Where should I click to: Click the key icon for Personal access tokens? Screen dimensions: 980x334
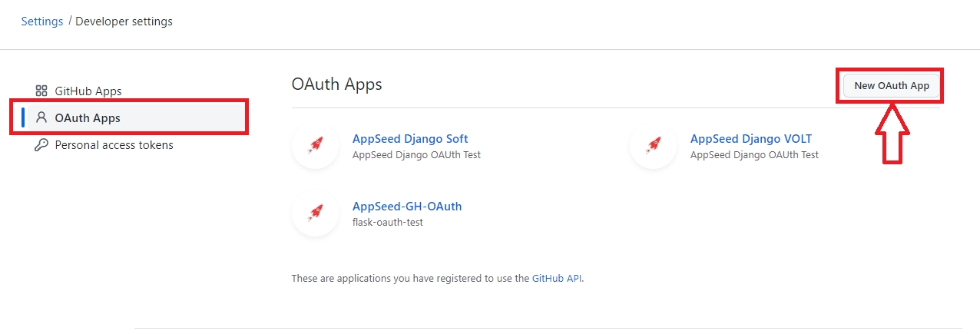(x=41, y=145)
